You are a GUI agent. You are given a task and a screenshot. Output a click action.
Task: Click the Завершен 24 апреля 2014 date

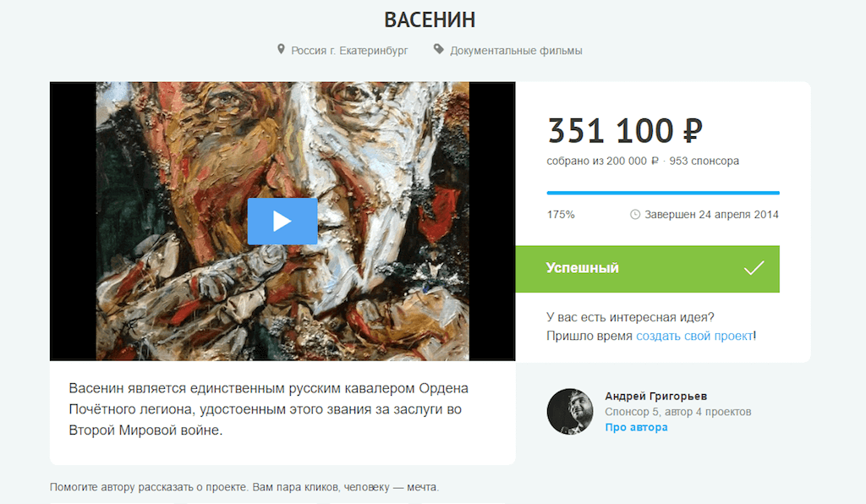click(711, 215)
